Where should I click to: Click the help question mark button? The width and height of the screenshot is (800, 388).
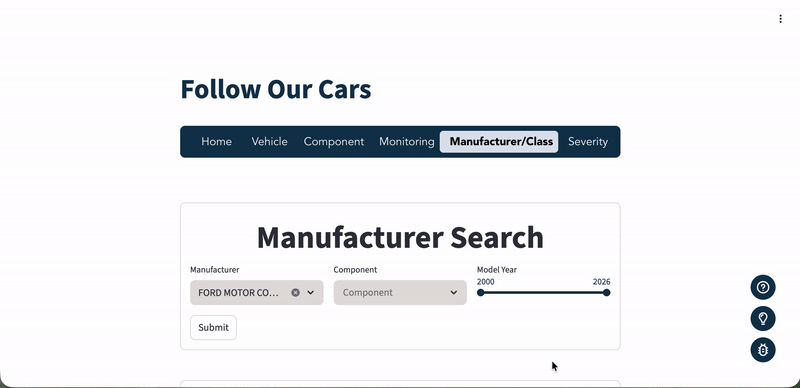pyautogui.click(x=763, y=287)
